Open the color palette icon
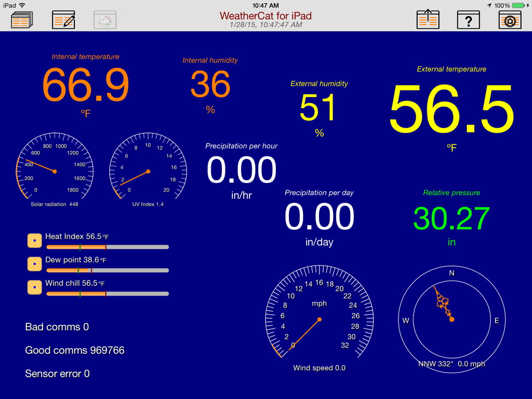 click(105, 20)
